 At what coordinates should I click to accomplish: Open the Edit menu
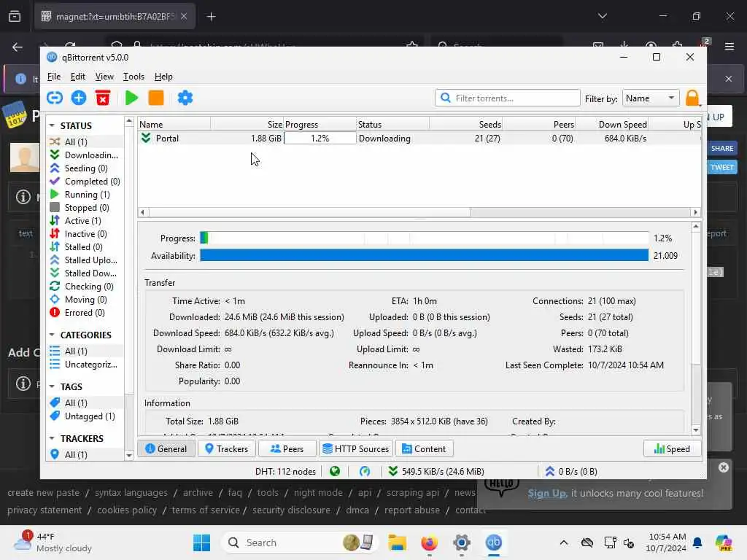click(77, 77)
